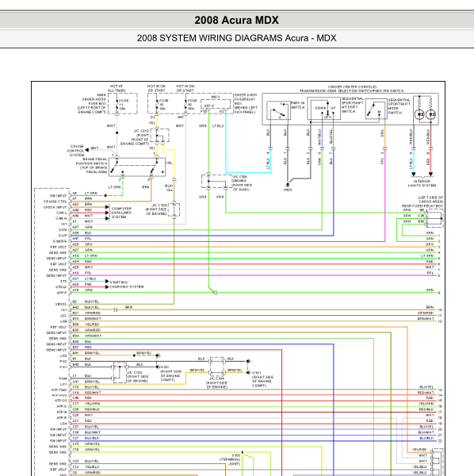474x476 pixels.
Task: Click the Down/Up A/T shift switch symbol
Action: coord(324,109)
